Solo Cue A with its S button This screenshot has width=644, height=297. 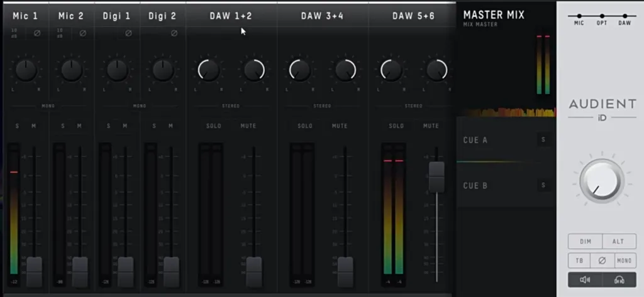(543, 140)
